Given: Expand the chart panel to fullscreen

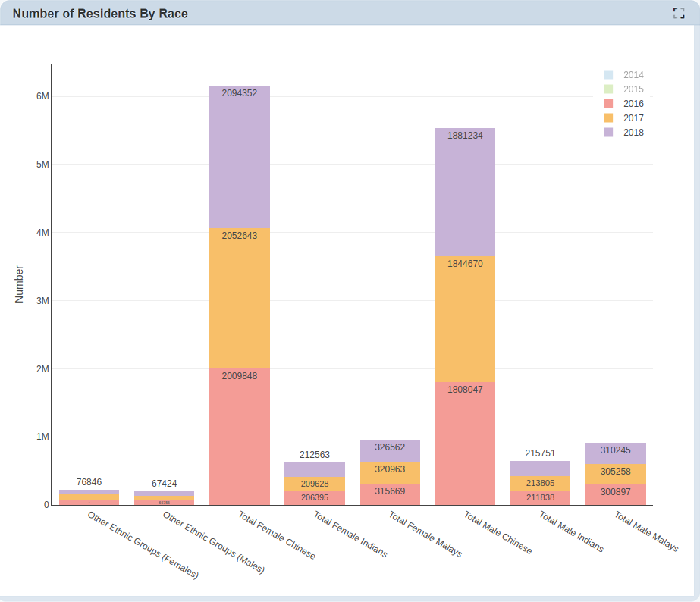Looking at the screenshot, I should coord(678,13).
